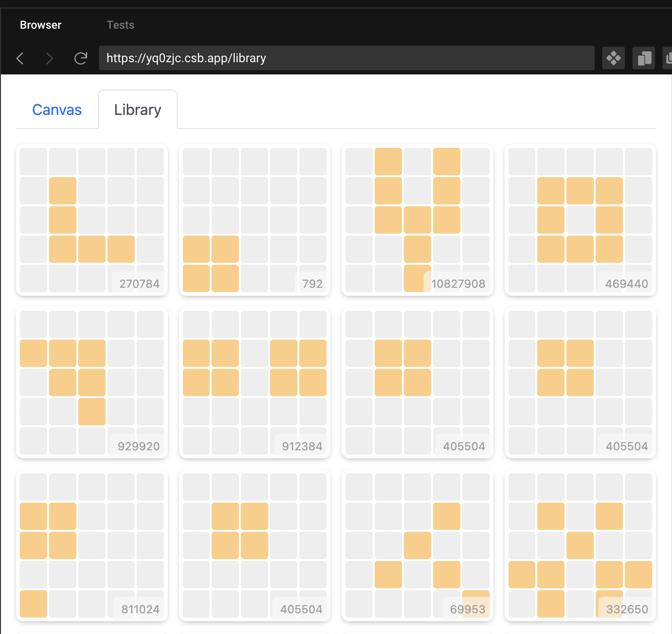Open pattern card labeled 792
The width and height of the screenshot is (672, 634).
point(254,220)
